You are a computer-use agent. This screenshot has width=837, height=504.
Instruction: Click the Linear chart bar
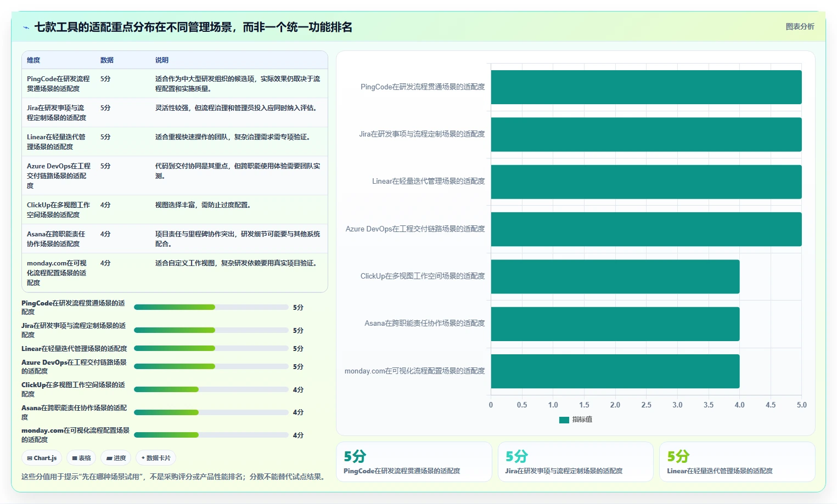click(x=646, y=182)
